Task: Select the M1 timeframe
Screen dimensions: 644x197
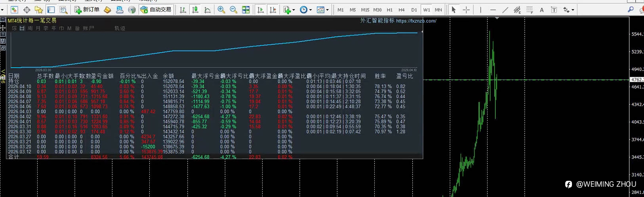Action: pyautogui.click(x=341, y=10)
